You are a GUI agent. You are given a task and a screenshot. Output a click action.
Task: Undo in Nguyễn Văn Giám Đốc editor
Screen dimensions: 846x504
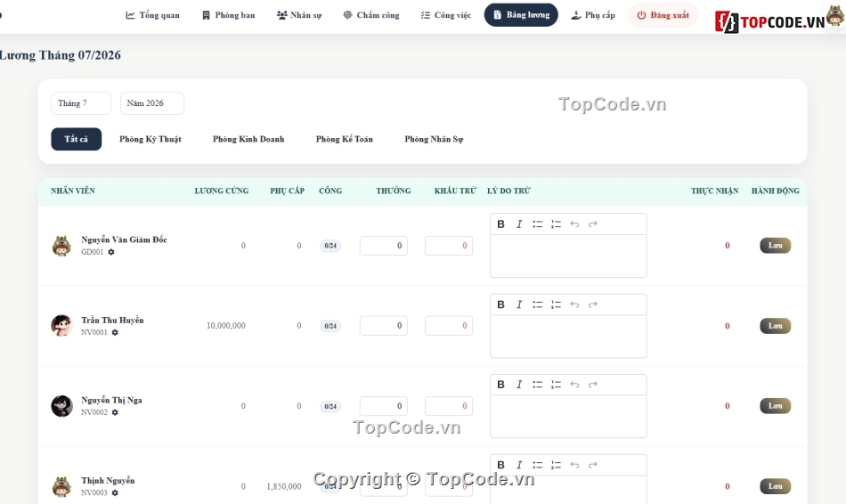574,224
